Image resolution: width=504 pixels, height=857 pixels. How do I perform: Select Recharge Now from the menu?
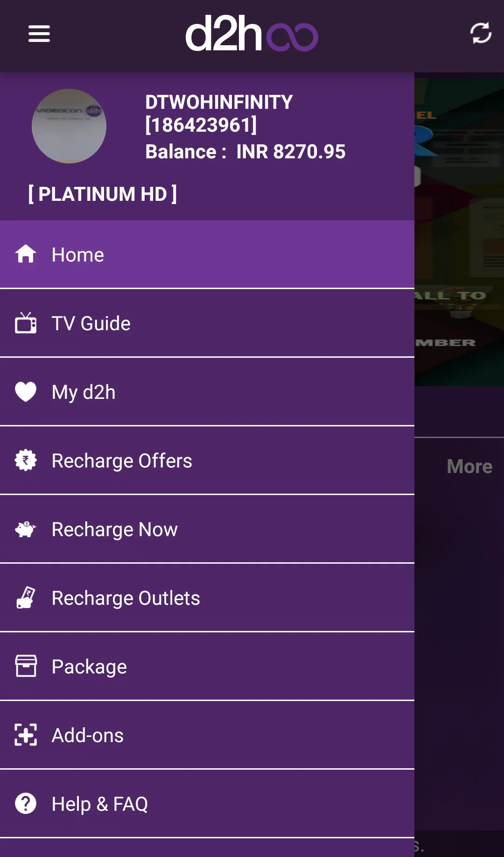pos(115,530)
